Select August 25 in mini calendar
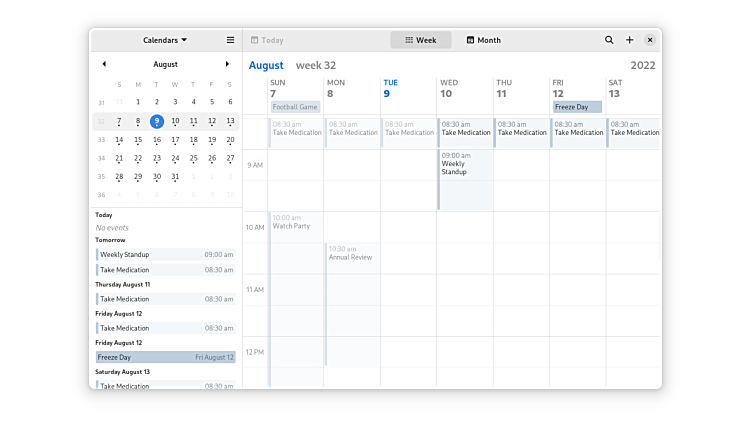This screenshot has height=423, width=752. pos(194,158)
